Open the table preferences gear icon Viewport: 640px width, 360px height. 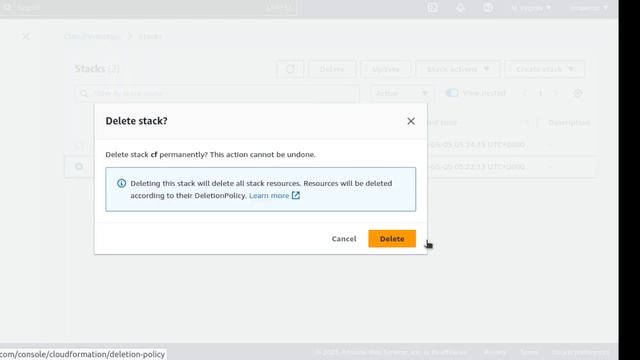578,93
